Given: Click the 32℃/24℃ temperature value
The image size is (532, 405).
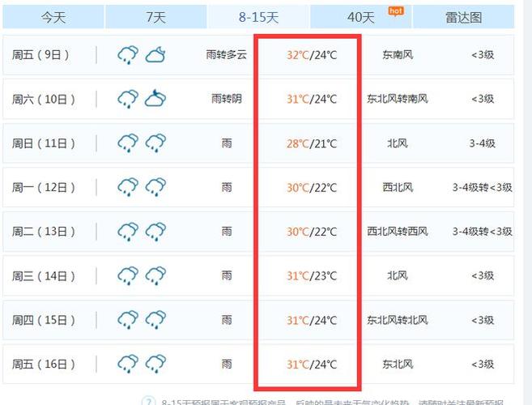Looking at the screenshot, I should (x=312, y=55).
